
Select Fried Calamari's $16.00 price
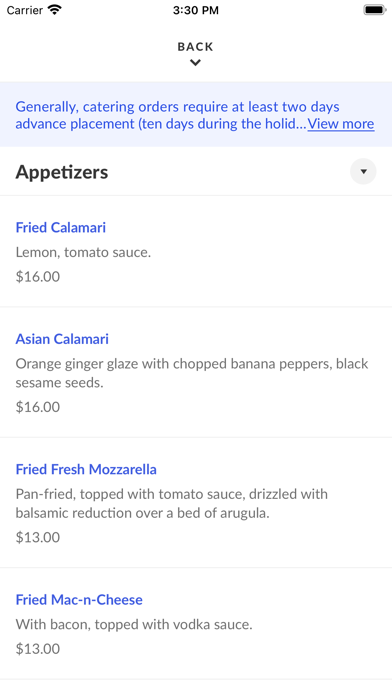click(x=38, y=277)
